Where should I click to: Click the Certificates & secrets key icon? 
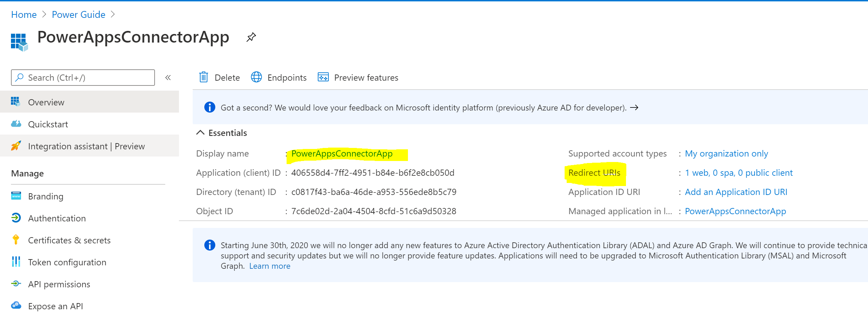click(16, 240)
